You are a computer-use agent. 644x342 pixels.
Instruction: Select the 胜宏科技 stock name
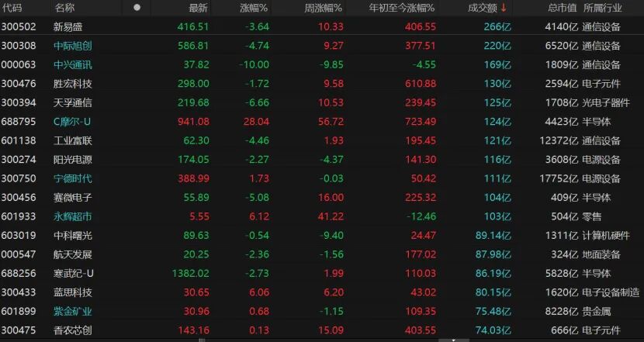click(73, 84)
